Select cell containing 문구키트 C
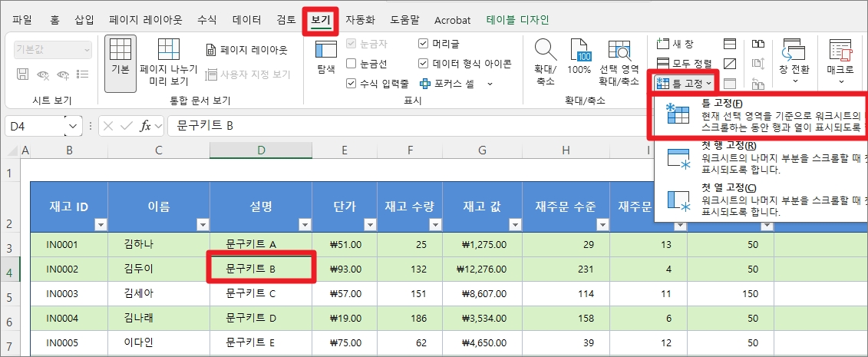Image resolution: width=868 pixels, height=357 pixels. pyautogui.click(x=261, y=293)
